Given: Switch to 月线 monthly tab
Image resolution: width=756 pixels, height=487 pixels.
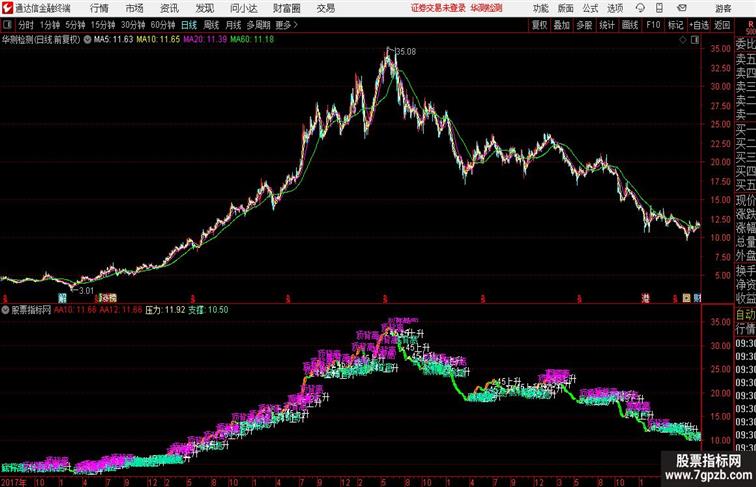Looking at the screenshot, I should pos(233,25).
